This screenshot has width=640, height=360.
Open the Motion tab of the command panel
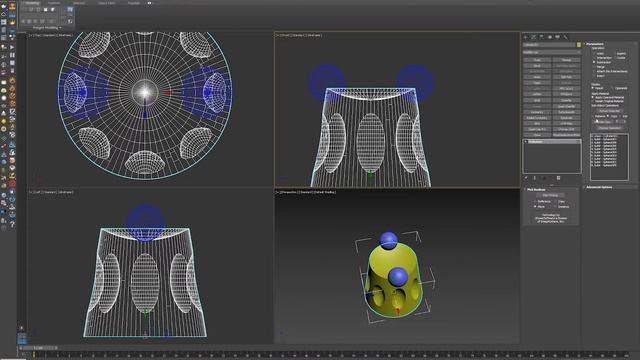tap(550, 37)
